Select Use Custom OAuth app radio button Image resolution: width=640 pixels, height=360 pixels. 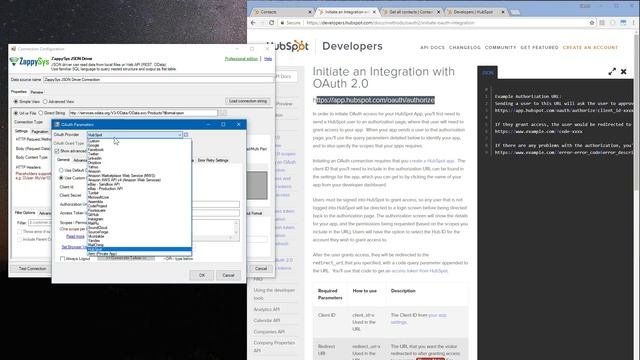pos(61,178)
